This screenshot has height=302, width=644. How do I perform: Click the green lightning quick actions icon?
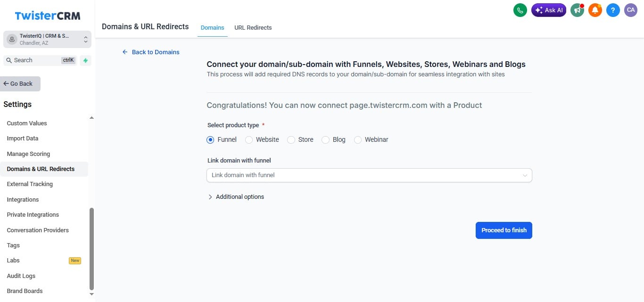pos(85,60)
